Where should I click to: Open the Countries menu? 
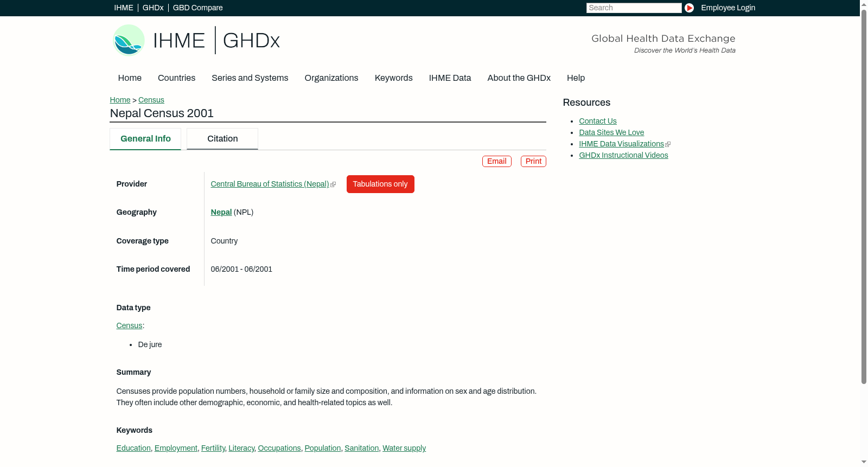[x=176, y=78]
